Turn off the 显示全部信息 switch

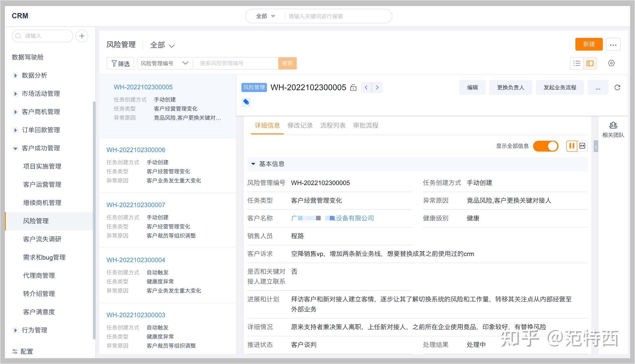(x=545, y=146)
